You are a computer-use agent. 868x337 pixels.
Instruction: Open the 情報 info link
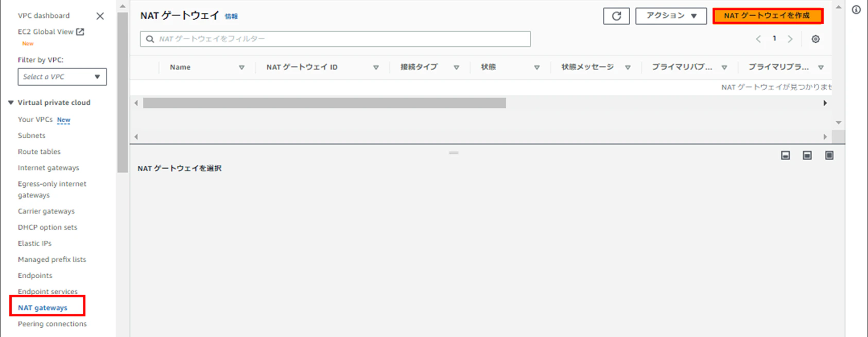(231, 16)
